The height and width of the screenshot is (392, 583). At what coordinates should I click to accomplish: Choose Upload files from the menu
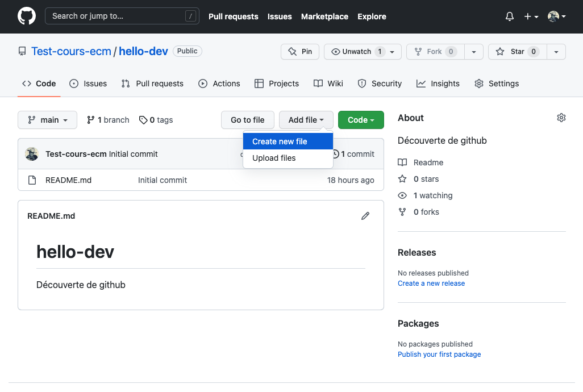[274, 158]
